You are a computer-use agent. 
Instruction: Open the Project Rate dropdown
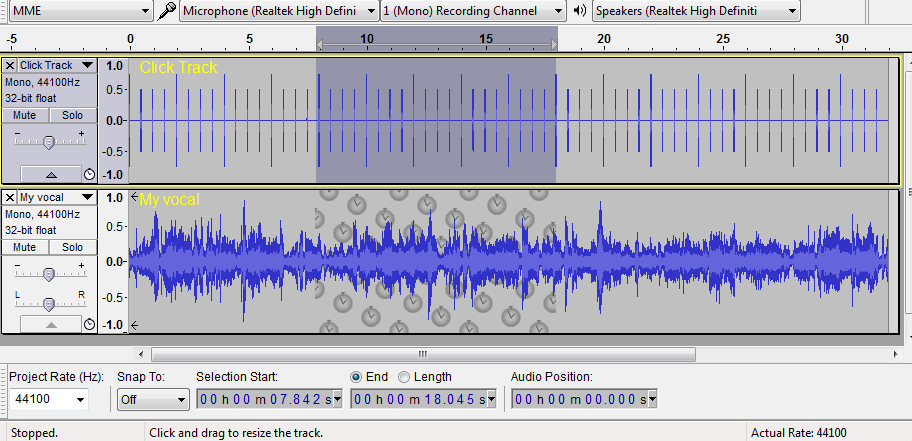point(80,400)
